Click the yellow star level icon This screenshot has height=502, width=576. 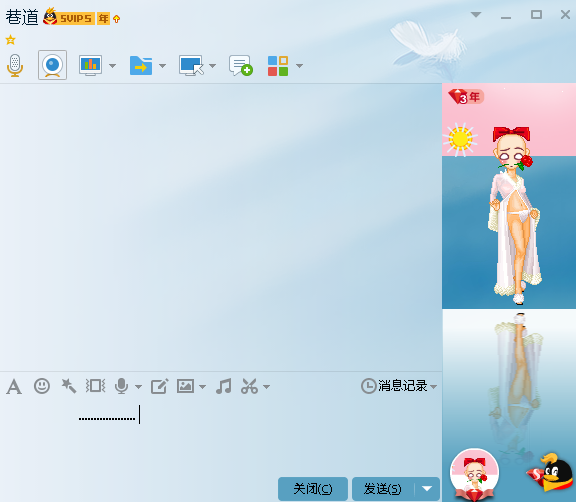point(10,40)
